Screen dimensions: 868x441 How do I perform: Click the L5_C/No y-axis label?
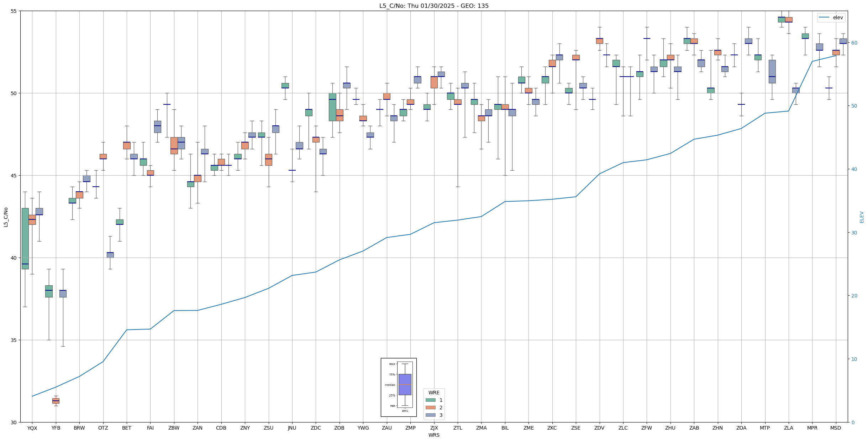click(x=6, y=217)
